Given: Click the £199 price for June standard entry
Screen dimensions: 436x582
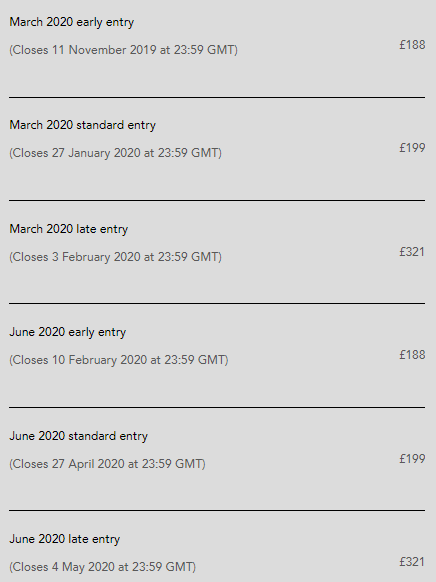Looking at the screenshot, I should pos(412,458).
